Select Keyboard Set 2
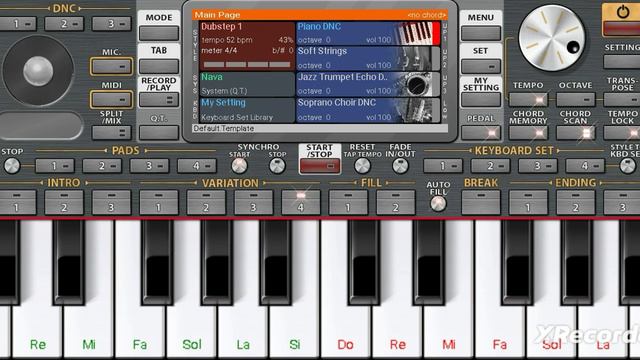640x360 pixels. point(490,166)
